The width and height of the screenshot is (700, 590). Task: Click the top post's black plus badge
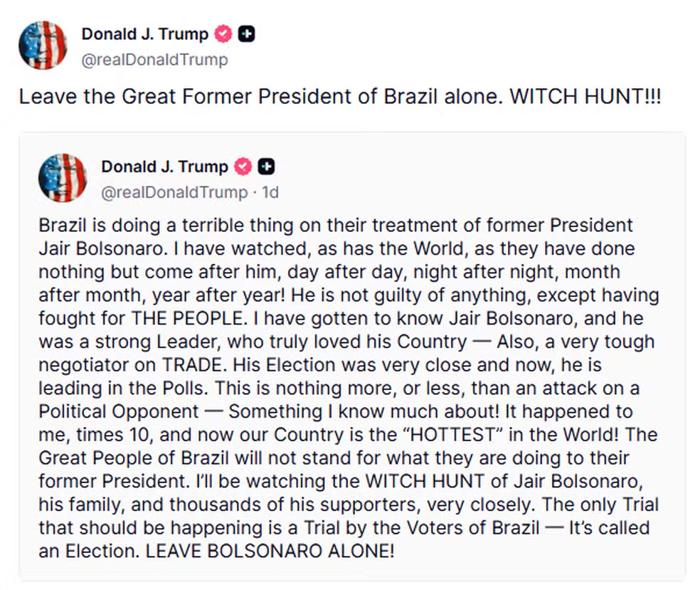point(247,33)
